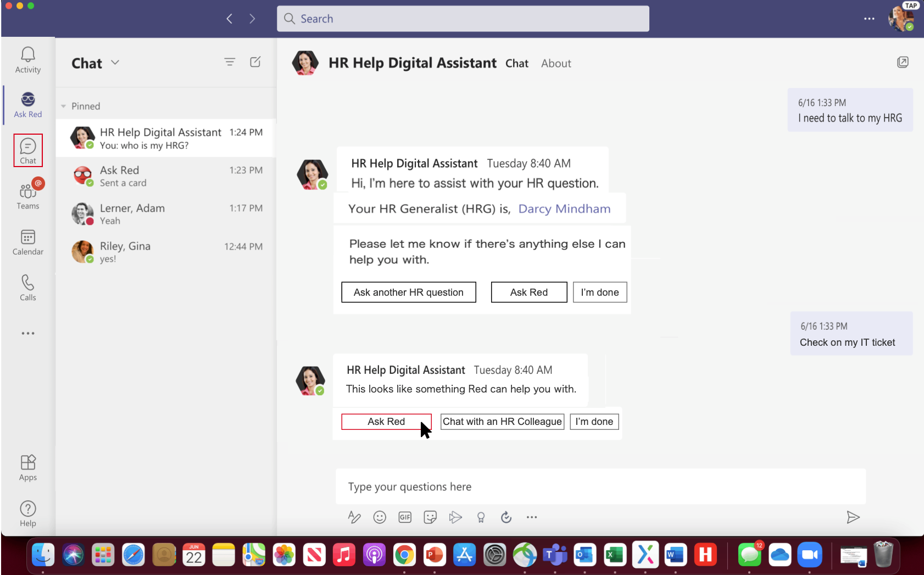The image size is (924, 575).
Task: Open the emoji picker in compose toolbar
Action: (x=380, y=517)
